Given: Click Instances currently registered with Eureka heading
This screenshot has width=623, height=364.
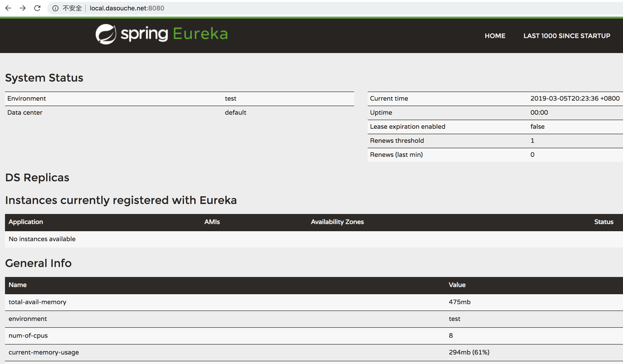Looking at the screenshot, I should pos(121,200).
